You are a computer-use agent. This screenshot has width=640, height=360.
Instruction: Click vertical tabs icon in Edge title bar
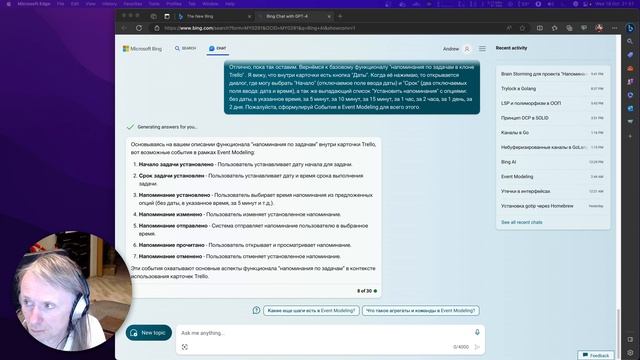point(167,16)
